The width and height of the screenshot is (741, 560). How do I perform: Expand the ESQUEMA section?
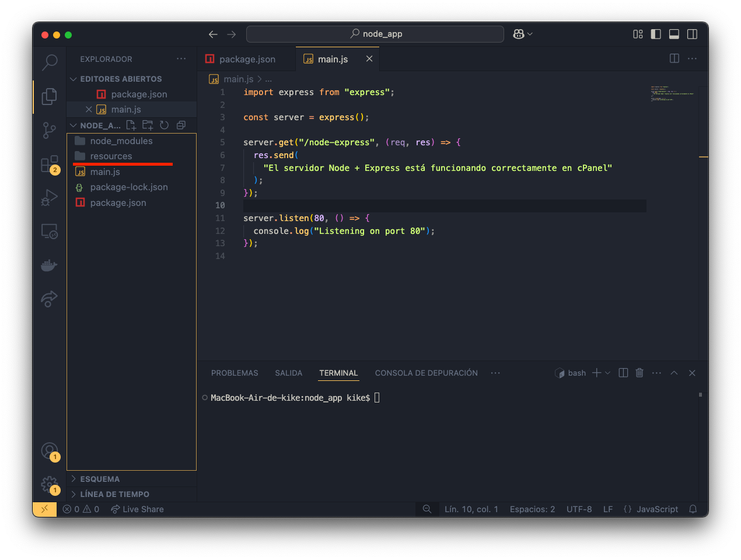[x=100, y=479]
